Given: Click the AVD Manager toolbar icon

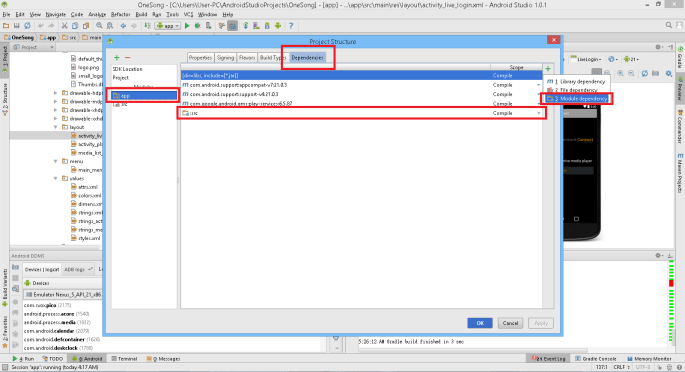Looking at the screenshot, I should (256, 26).
